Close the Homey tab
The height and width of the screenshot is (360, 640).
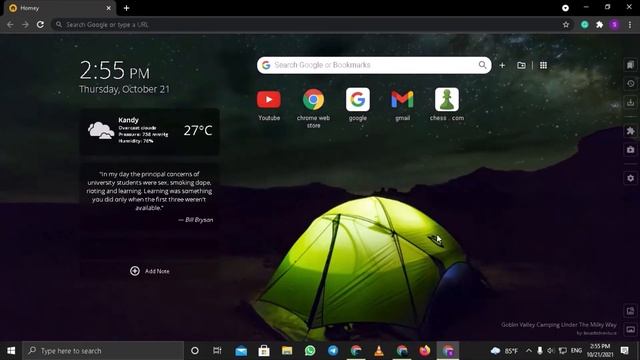click(109, 8)
